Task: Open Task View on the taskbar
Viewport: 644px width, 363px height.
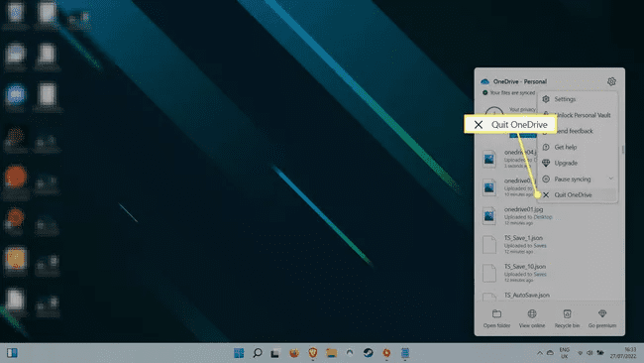Action: point(275,353)
